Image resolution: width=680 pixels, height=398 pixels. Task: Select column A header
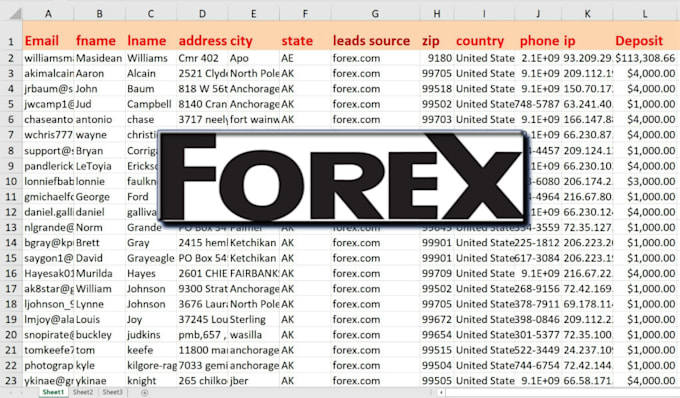click(x=48, y=14)
